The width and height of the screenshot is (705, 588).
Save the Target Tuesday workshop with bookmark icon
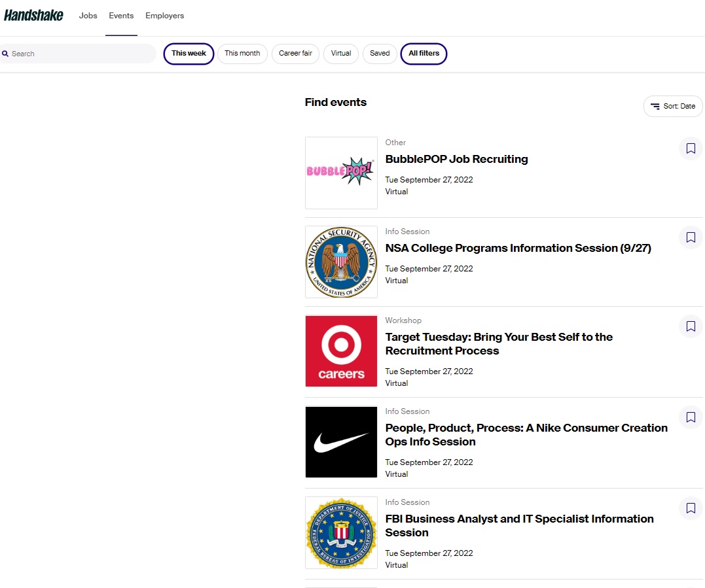(691, 326)
